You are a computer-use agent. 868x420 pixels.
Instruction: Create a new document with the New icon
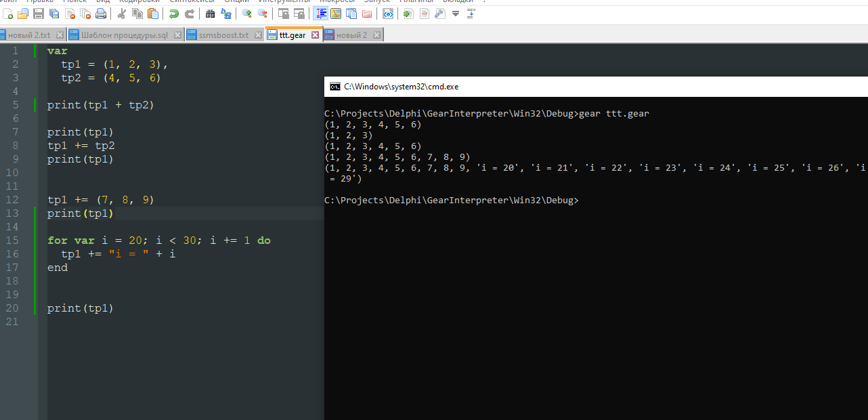coord(8,14)
